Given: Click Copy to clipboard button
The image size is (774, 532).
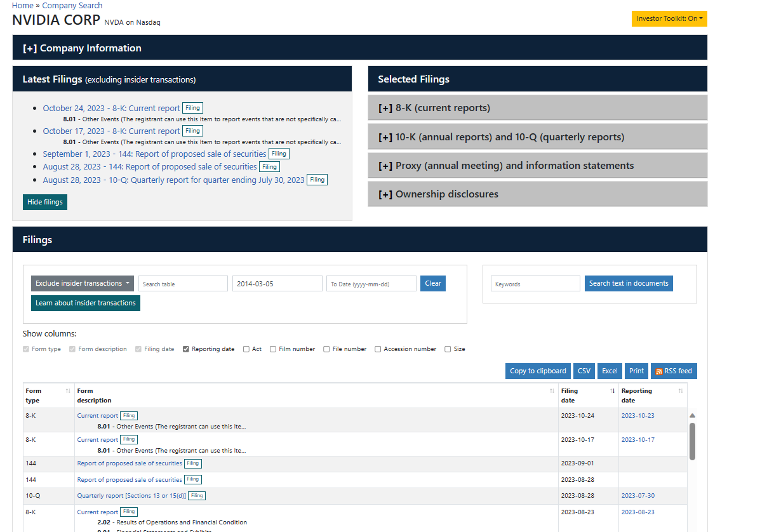Looking at the screenshot, I should coord(538,371).
